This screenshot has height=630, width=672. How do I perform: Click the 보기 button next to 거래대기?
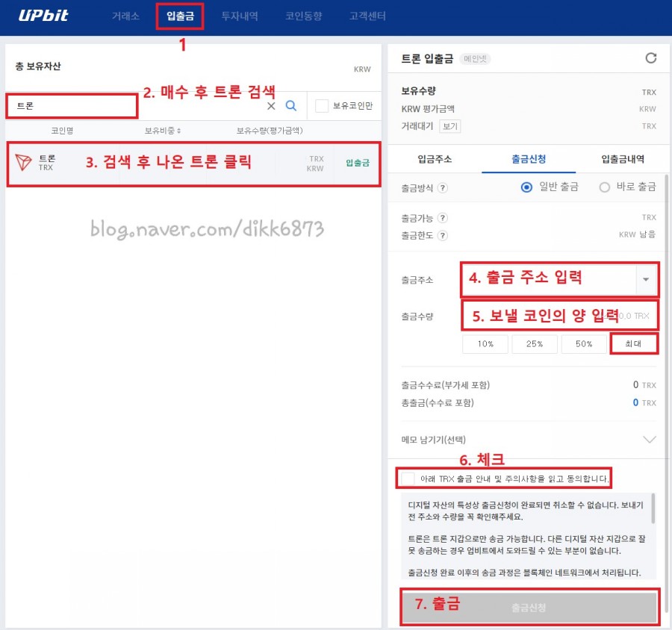450,126
